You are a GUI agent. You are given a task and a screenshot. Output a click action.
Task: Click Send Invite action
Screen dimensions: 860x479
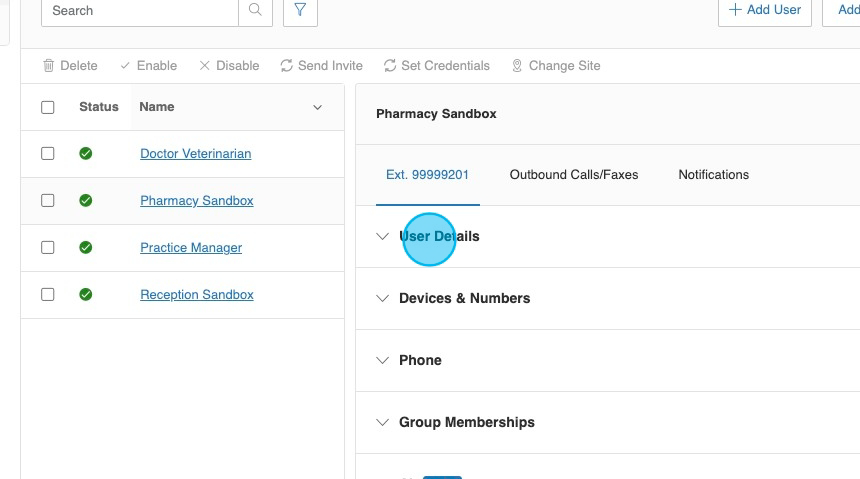tap(321, 66)
